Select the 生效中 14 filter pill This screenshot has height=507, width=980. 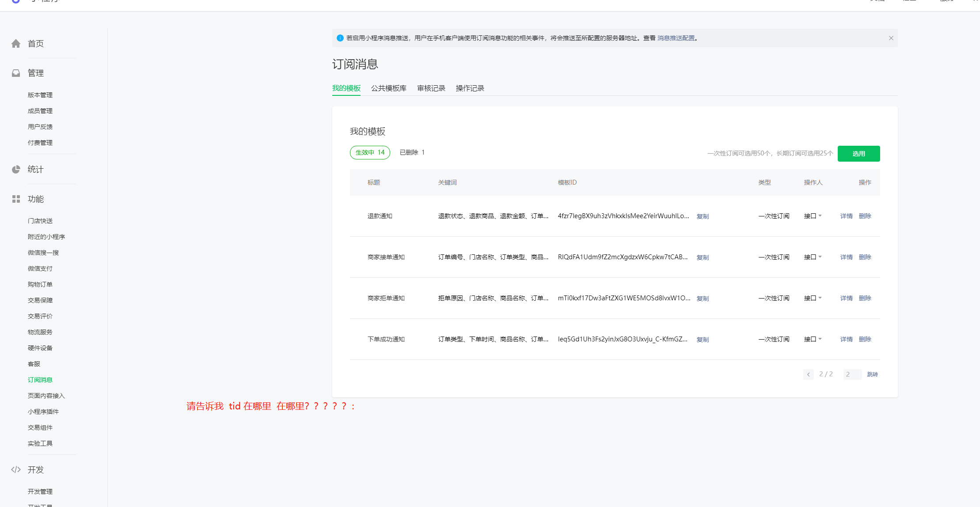[370, 152]
